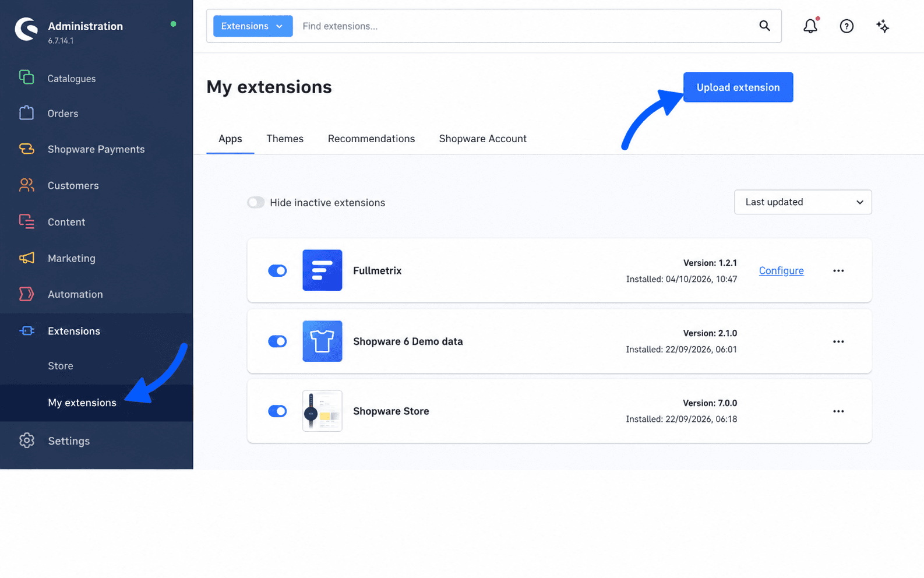Click the Customers people icon
This screenshot has width=924, height=578.
coord(26,185)
